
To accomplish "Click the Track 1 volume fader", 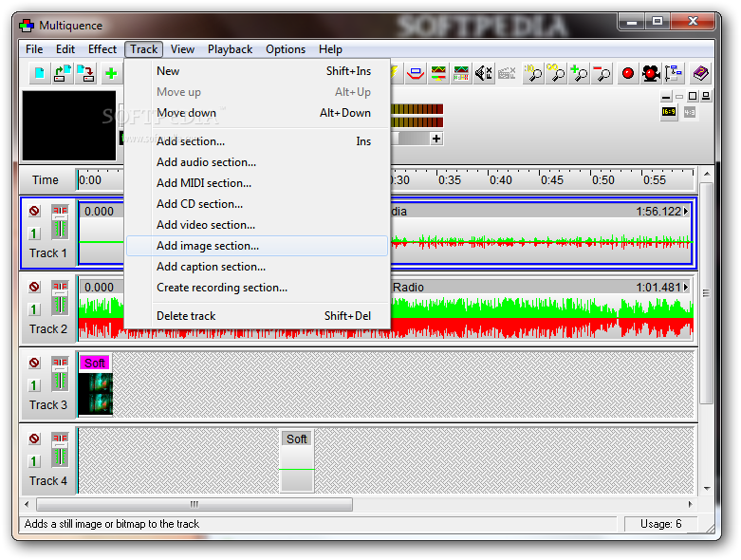I will click(x=60, y=222).
